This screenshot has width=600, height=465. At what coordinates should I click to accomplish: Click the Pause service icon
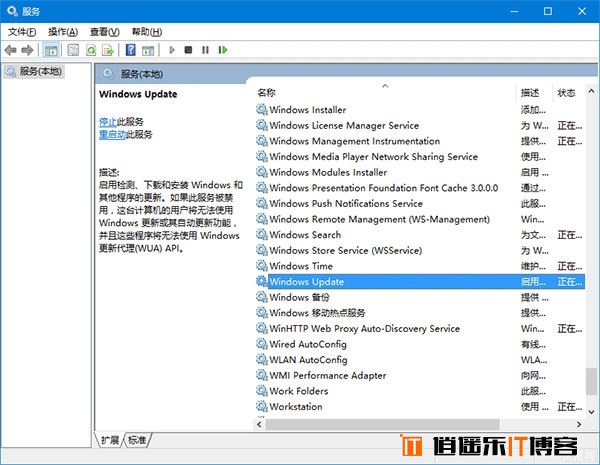click(x=205, y=50)
